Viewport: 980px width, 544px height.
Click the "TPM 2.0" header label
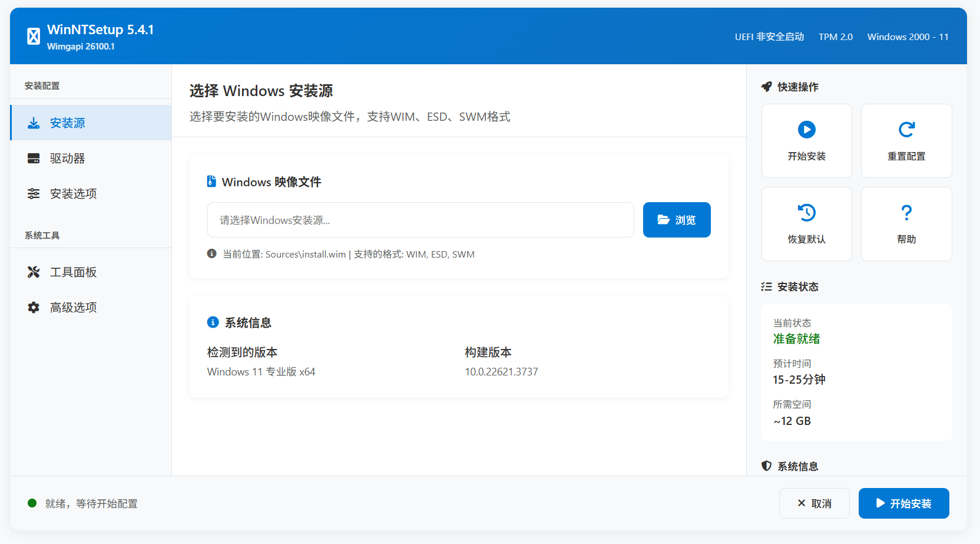coord(836,37)
